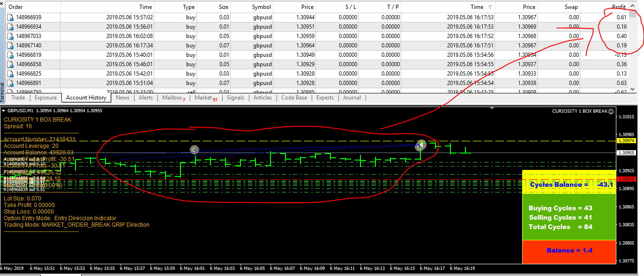Screen dimensions: 644x276
Task: Open the Market tab
Action: tap(206, 98)
